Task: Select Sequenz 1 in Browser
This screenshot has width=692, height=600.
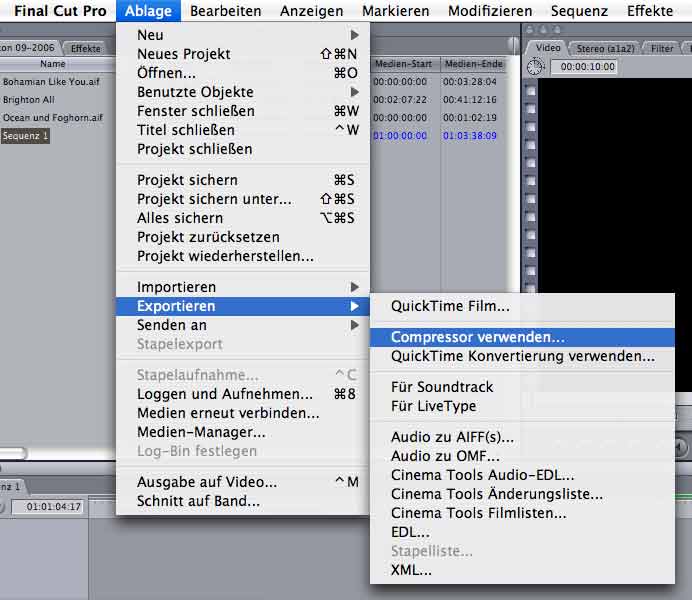Action: [25, 135]
